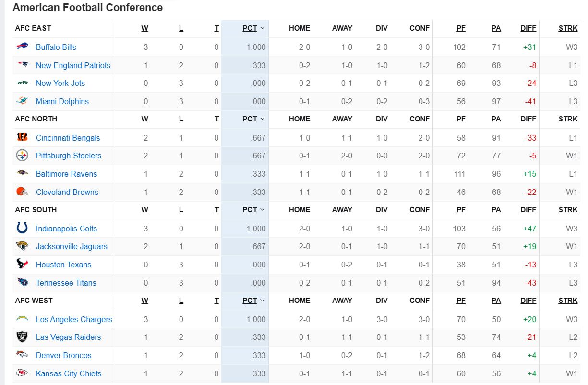Viewport: 588px width, 385px height.
Task: Click the Buffalo Bills logo icon
Action: tap(22, 47)
